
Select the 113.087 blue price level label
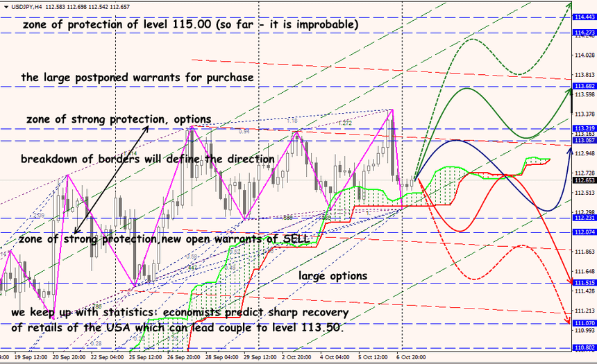(x=585, y=140)
